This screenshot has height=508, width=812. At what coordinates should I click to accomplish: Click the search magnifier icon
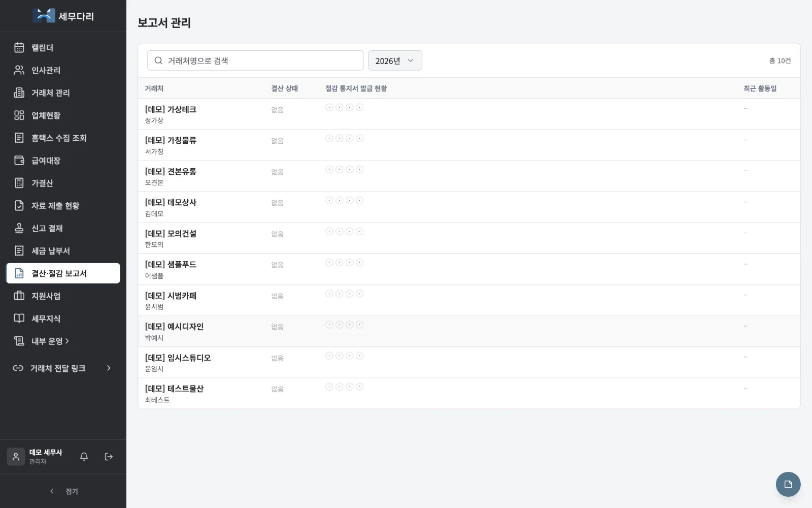click(158, 60)
